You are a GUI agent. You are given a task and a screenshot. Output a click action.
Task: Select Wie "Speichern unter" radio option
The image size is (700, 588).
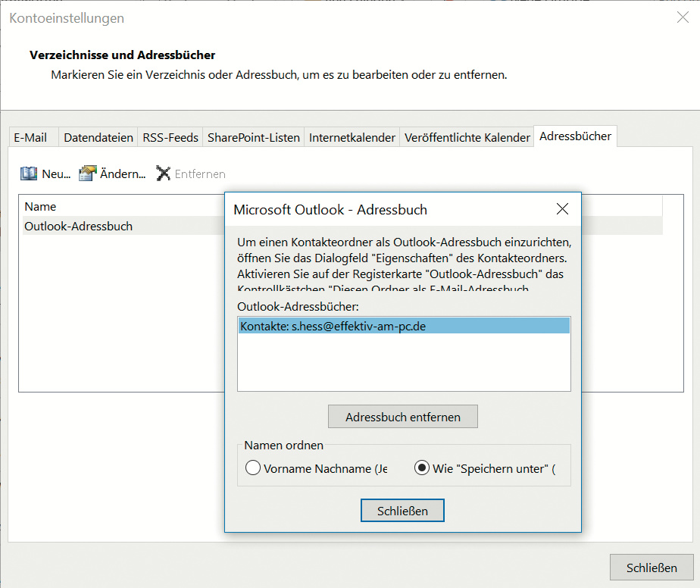coord(422,468)
